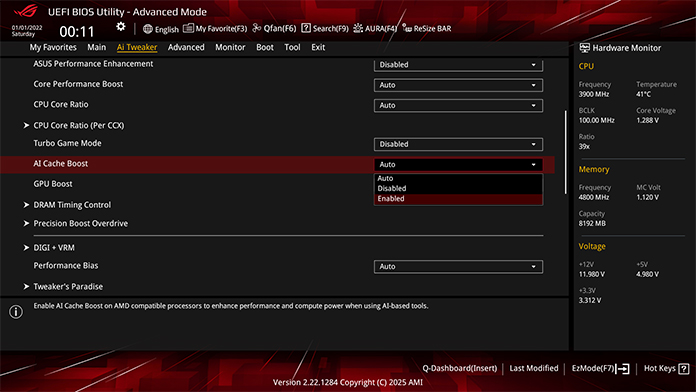
Task: Click memory capacity 8192 MB value
Action: 592,223
